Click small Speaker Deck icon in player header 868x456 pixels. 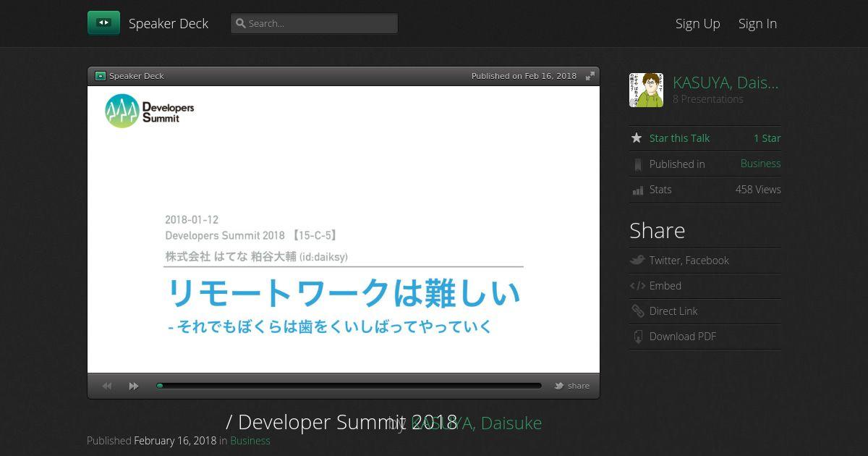coord(101,75)
